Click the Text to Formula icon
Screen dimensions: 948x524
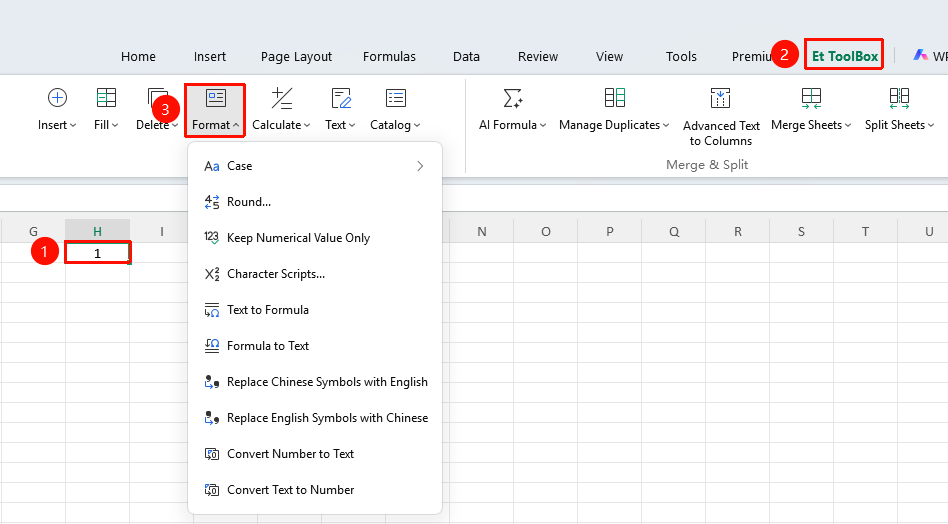coord(212,310)
